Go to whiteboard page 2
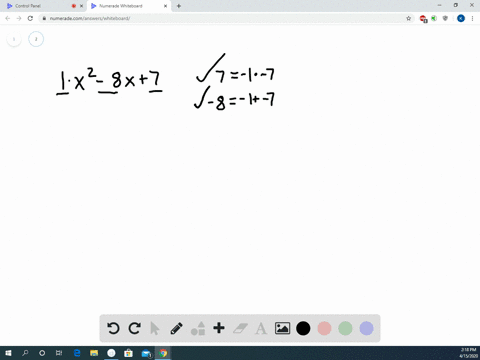Screen dimensions: 480x360 click(x=36, y=39)
